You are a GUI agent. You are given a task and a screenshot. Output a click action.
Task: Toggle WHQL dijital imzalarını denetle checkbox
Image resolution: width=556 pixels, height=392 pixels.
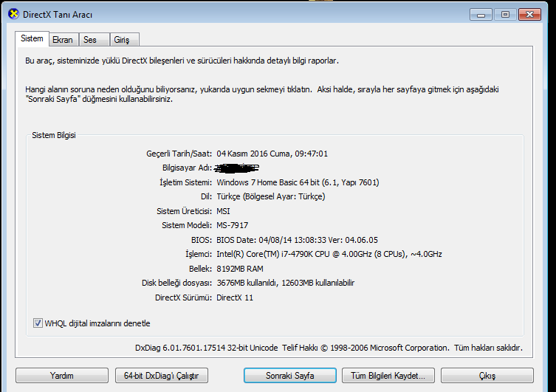[38, 323]
